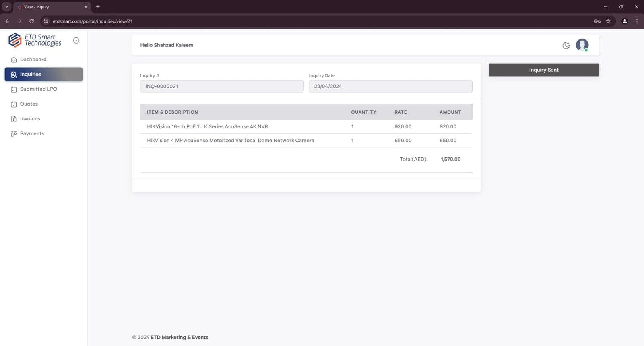This screenshot has width=644, height=346.
Task: Click the Total(AED): label
Action: (413, 159)
